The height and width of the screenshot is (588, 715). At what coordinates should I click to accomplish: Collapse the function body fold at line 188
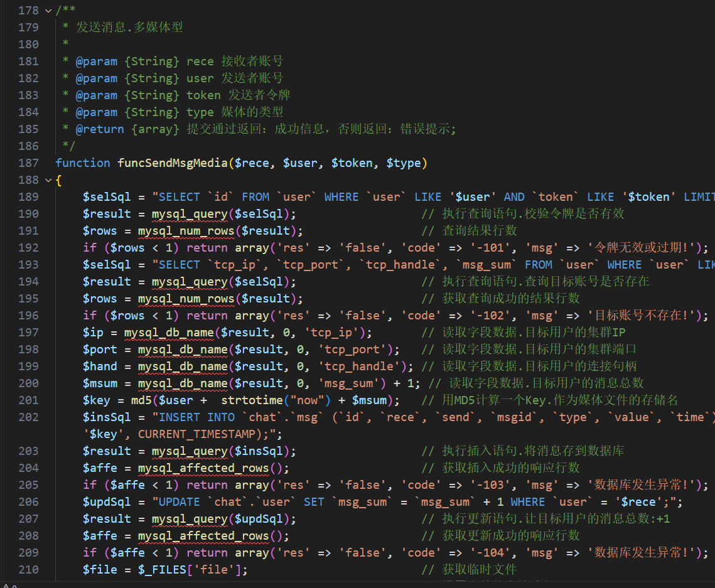click(x=48, y=181)
